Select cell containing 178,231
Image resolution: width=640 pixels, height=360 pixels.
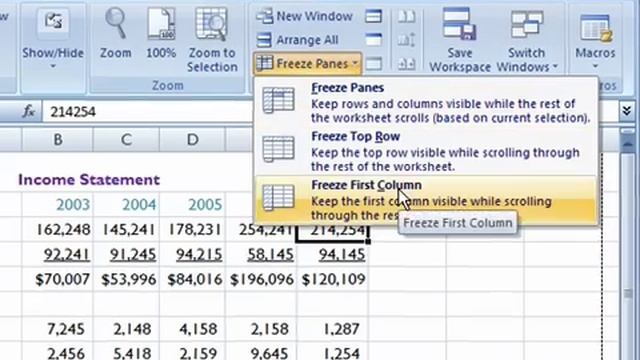[192, 229]
